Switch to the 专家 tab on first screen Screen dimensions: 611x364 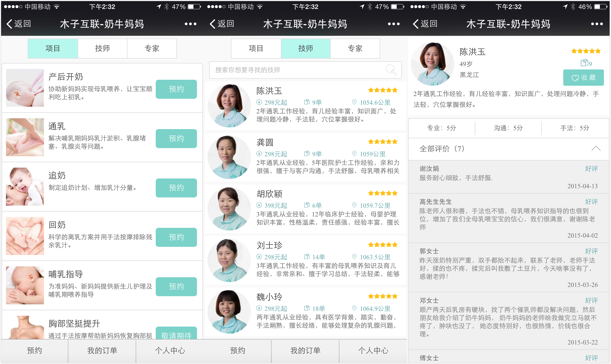click(152, 49)
